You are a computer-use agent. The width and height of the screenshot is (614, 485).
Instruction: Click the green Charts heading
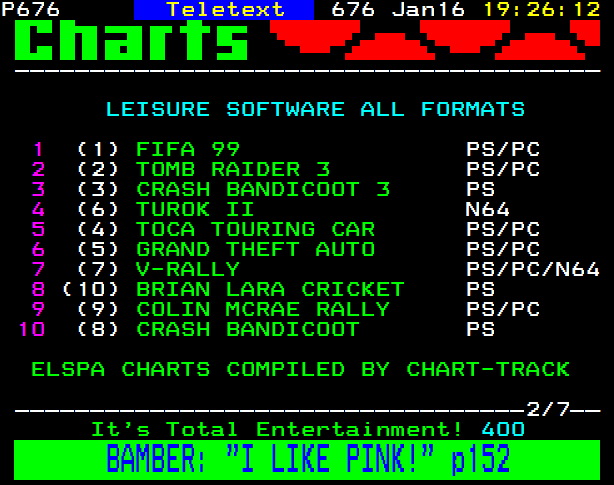[131, 40]
